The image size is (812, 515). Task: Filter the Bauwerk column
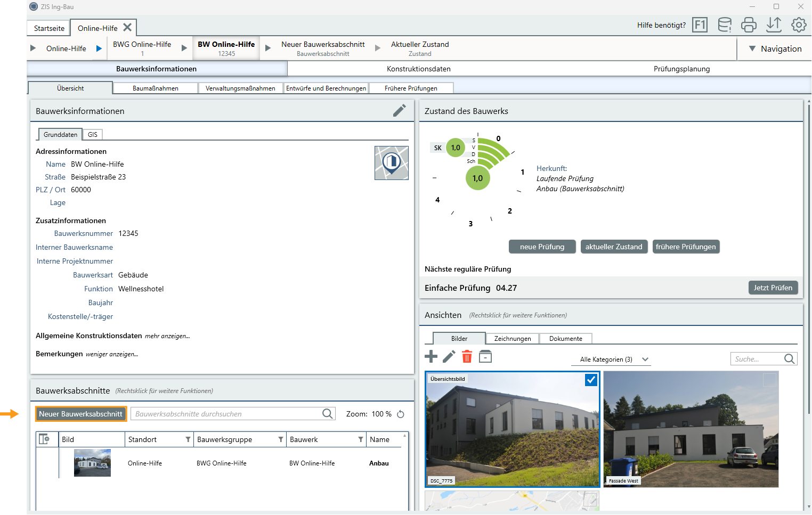(x=361, y=439)
